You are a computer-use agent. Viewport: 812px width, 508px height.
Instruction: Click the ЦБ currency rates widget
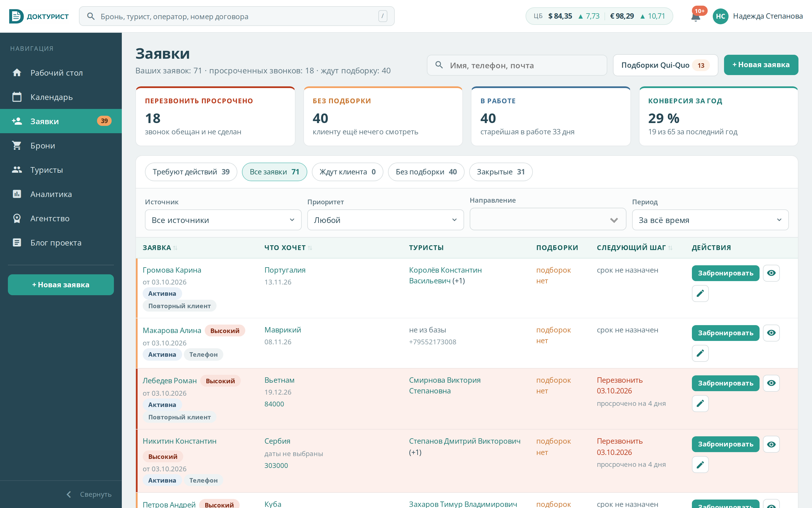(x=599, y=16)
